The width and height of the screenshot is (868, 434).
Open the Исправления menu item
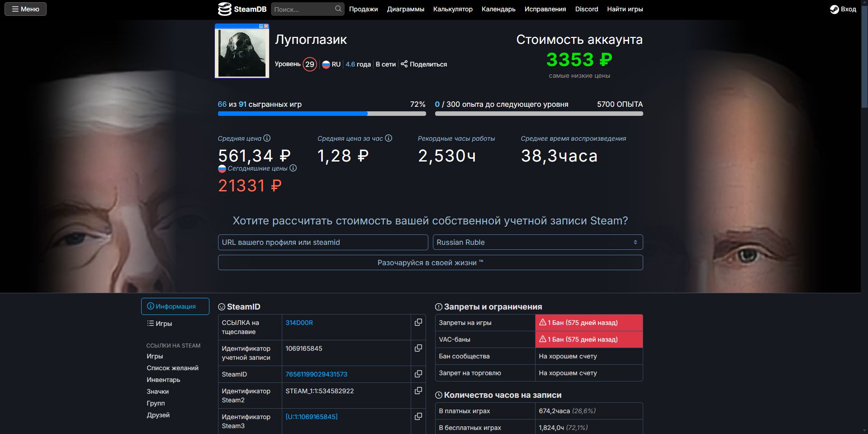click(x=545, y=9)
